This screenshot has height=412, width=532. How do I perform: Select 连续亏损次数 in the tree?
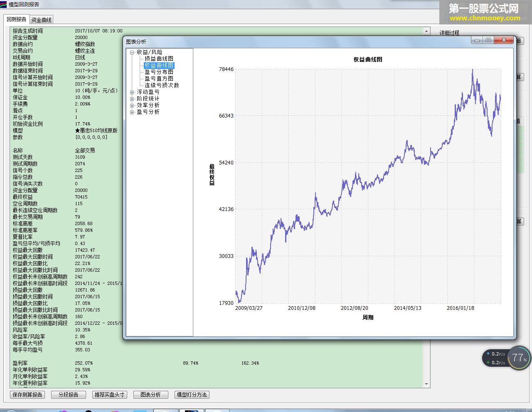point(162,85)
